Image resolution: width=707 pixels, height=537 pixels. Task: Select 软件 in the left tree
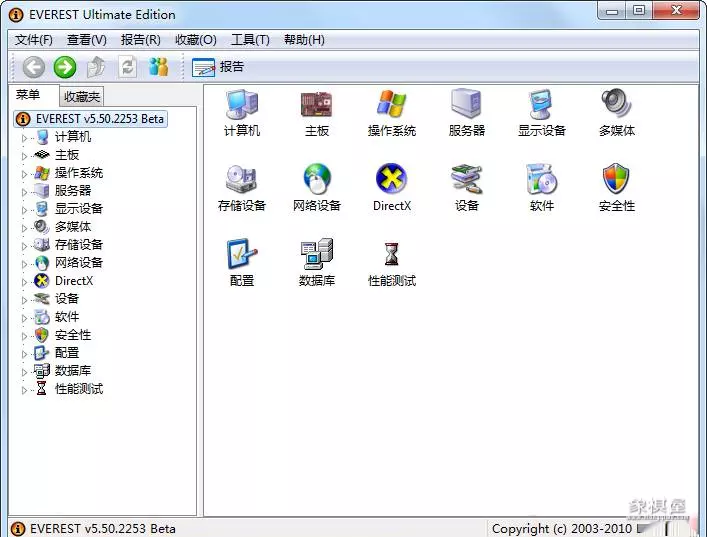(67, 317)
